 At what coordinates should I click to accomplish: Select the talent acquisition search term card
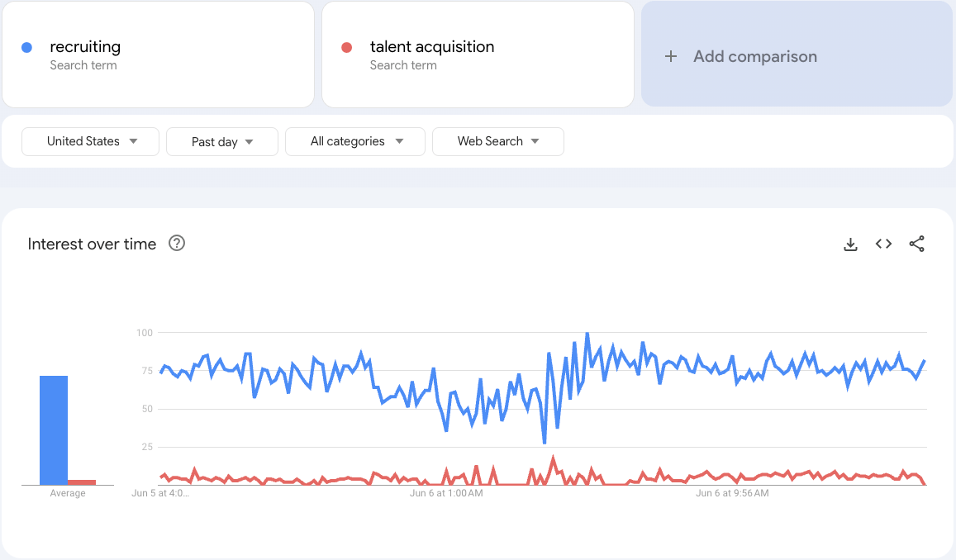(478, 55)
